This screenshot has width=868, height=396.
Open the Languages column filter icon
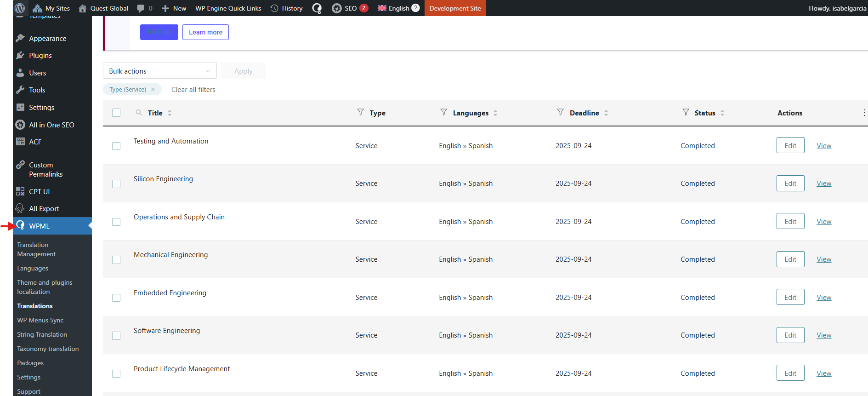point(443,112)
